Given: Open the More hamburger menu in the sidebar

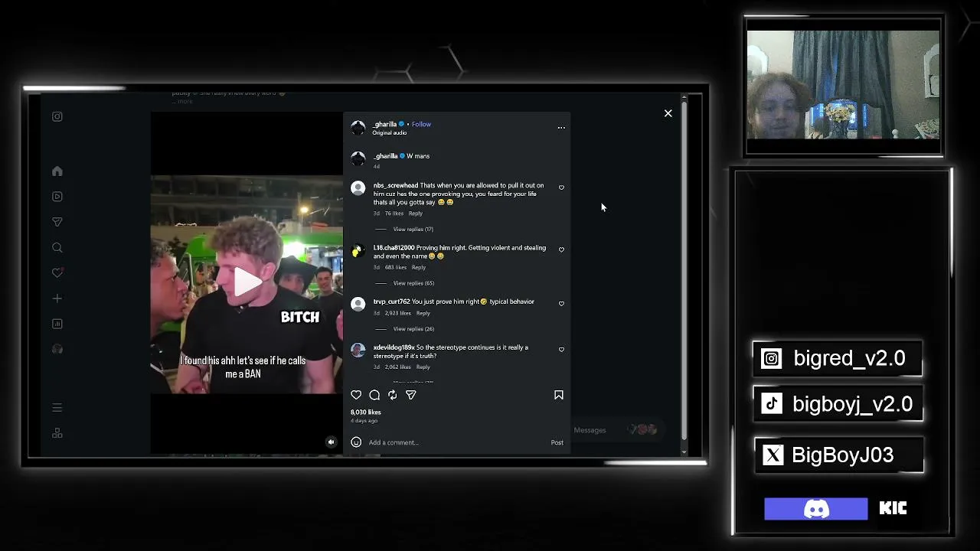Looking at the screenshot, I should click(57, 408).
